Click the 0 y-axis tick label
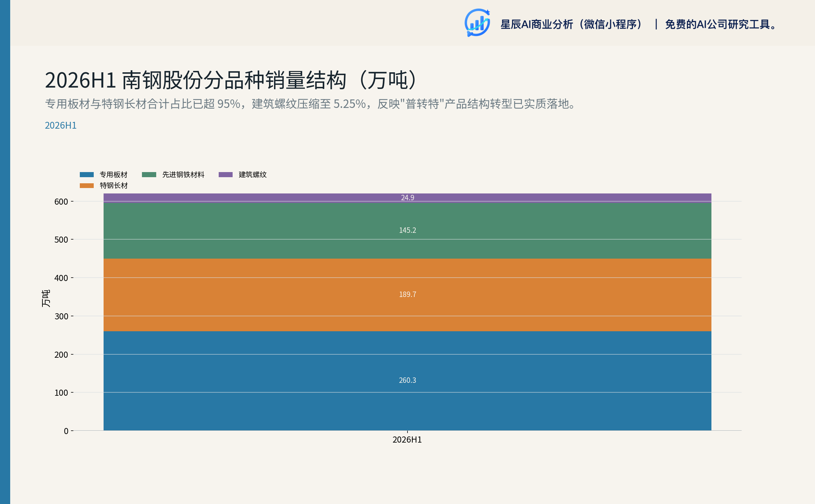This screenshot has width=815, height=504. 66,431
